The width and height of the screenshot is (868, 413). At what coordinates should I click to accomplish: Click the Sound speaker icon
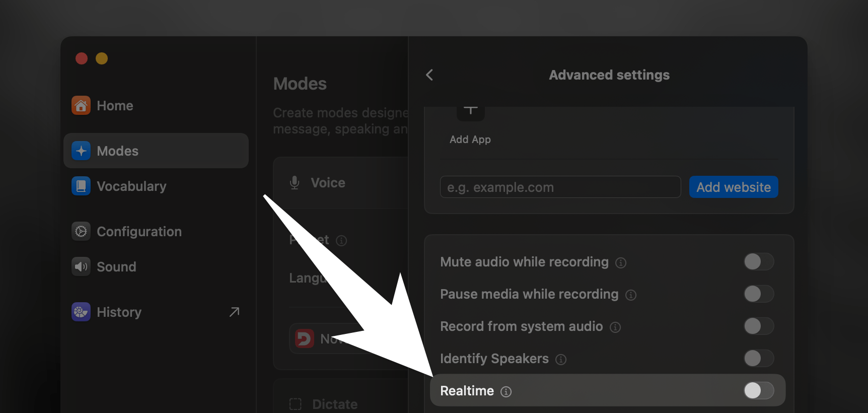click(x=81, y=266)
